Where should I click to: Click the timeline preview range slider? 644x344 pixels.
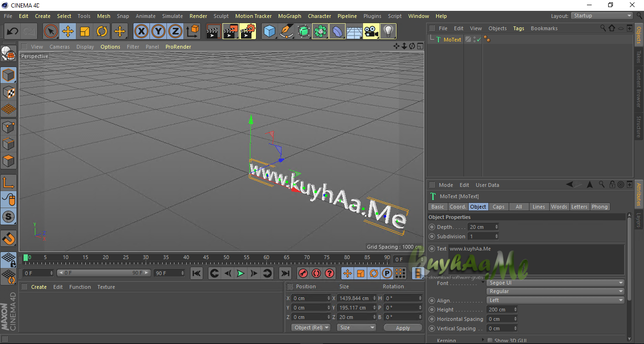click(104, 273)
